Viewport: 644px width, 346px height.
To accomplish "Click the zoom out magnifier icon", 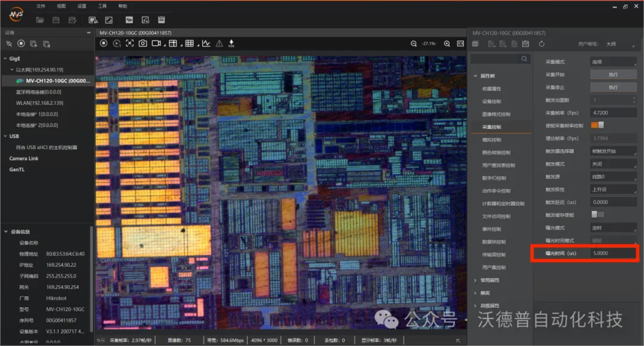I will [414, 44].
